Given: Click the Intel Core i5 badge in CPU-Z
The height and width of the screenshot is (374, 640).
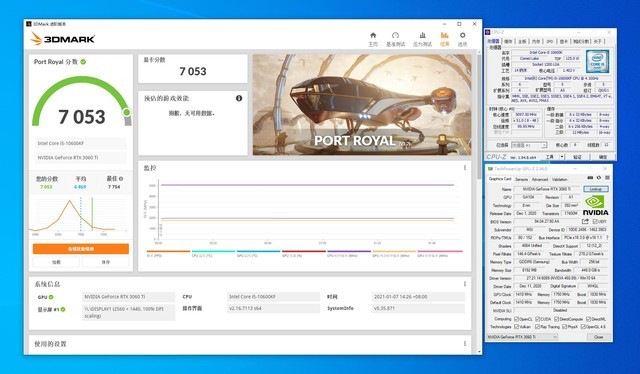Looking at the screenshot, I should pyautogui.click(x=597, y=62).
